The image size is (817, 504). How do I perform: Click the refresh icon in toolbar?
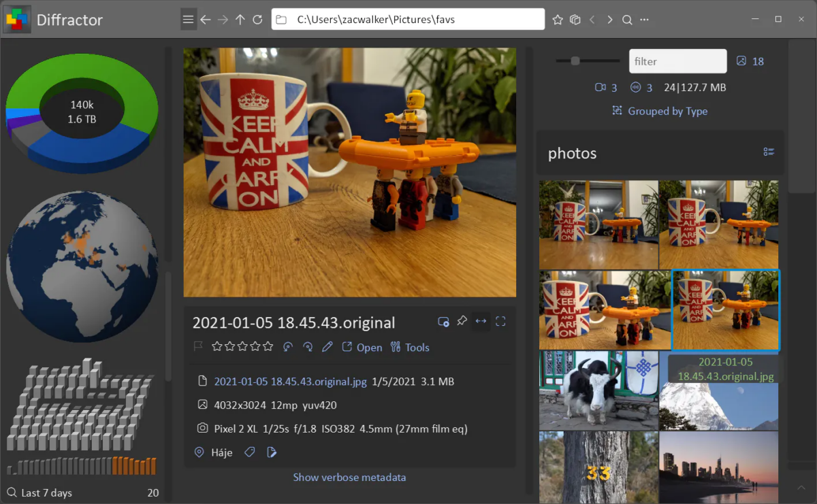[x=257, y=20]
